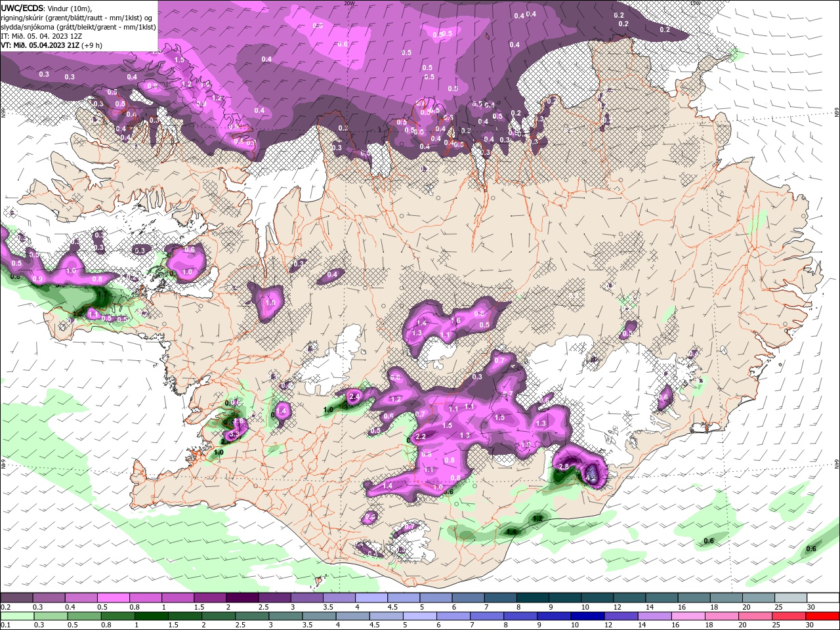Click the snow value '1.6' on the map
Image resolution: width=840 pixels, height=630 pixels.
456,320
